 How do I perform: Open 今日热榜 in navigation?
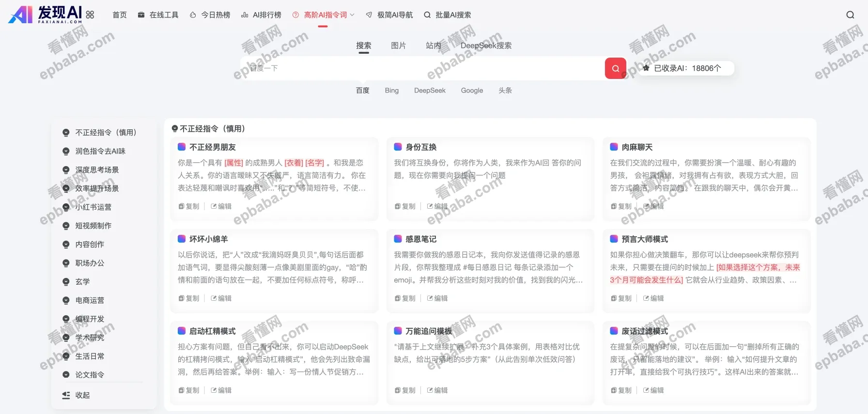210,15
